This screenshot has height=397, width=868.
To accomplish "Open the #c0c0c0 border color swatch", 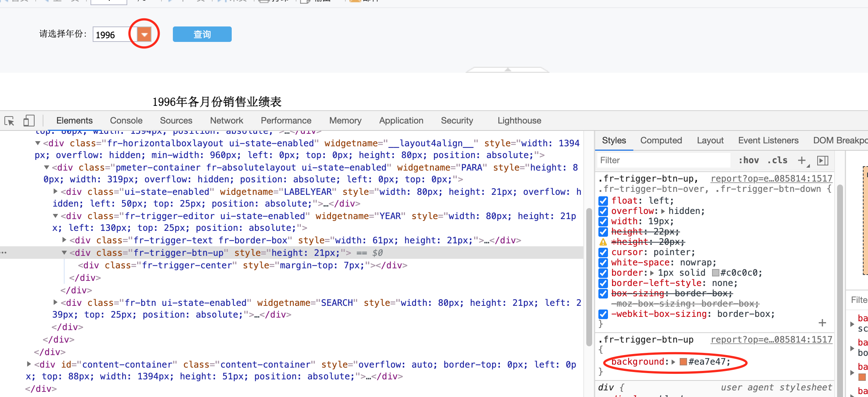I will [x=715, y=273].
